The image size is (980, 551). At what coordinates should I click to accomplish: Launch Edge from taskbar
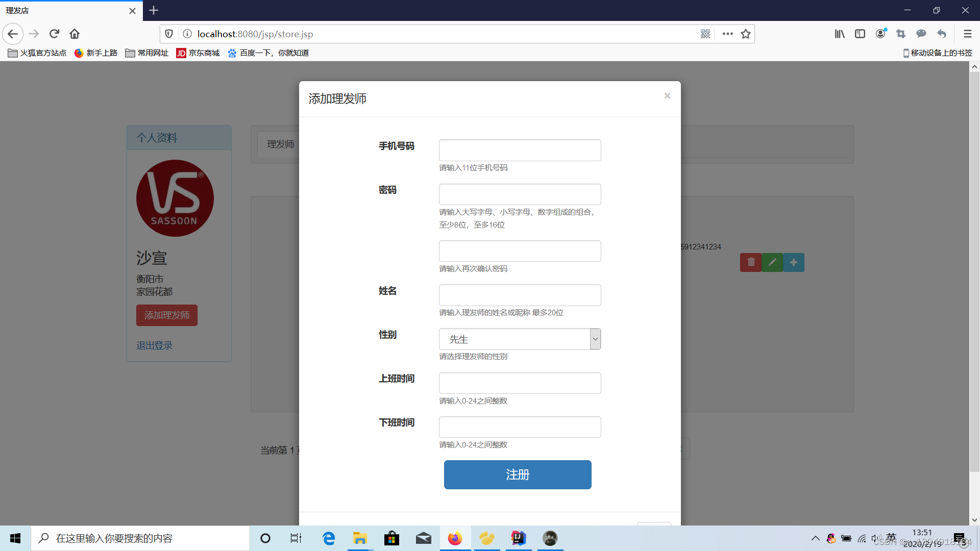pos(329,538)
